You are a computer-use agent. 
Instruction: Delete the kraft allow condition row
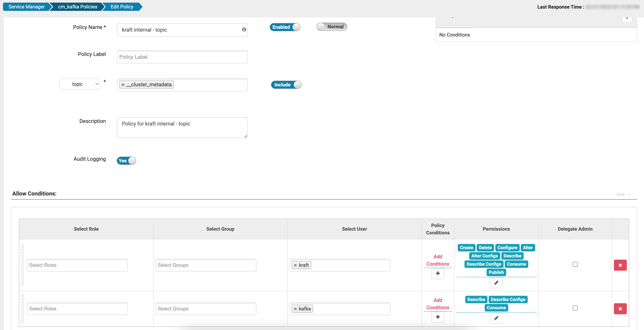[x=620, y=265]
